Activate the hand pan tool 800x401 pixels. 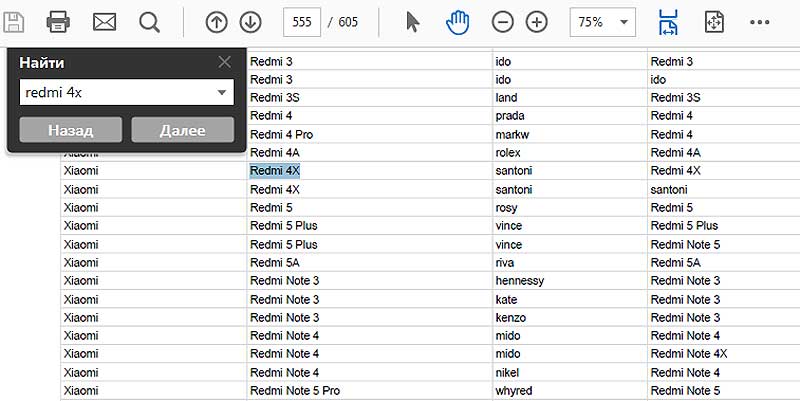pyautogui.click(x=458, y=23)
